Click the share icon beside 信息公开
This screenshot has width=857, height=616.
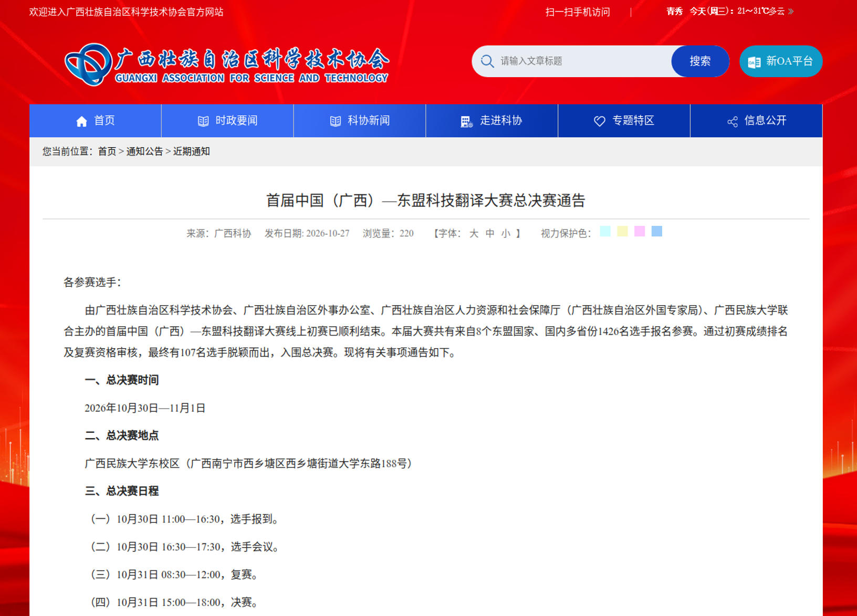733,122
